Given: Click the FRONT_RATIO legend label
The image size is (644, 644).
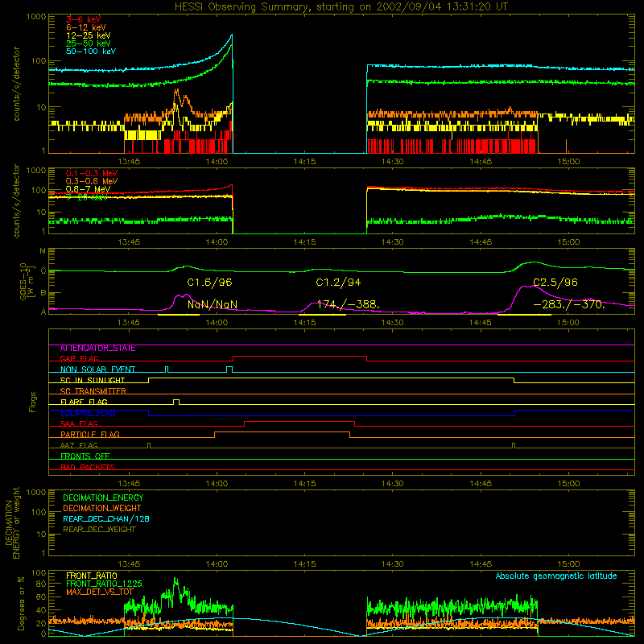Looking at the screenshot, I should click(x=92, y=576).
